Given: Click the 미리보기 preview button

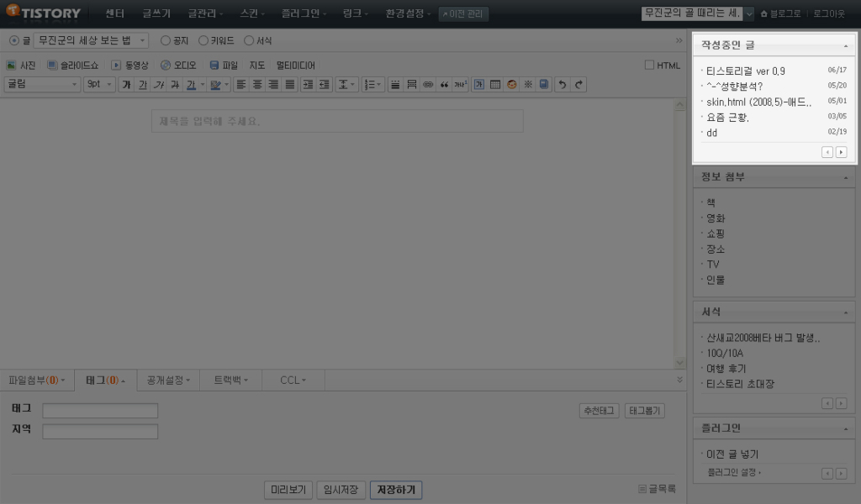Looking at the screenshot, I should (288, 490).
